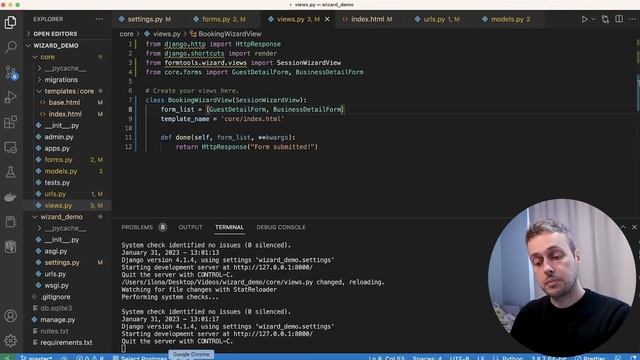Click Select Postgres status bar item
This screenshot has height=360, width=640.
(x=140, y=358)
